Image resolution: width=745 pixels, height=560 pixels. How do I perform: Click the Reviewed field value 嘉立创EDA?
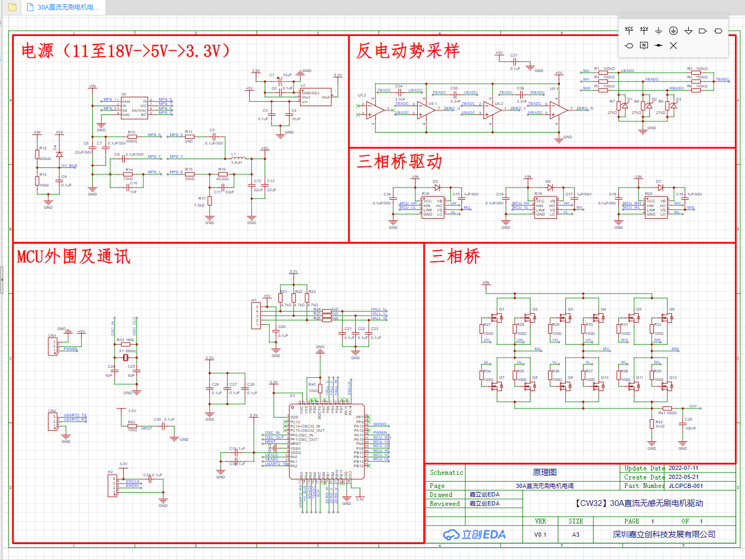pos(484,503)
